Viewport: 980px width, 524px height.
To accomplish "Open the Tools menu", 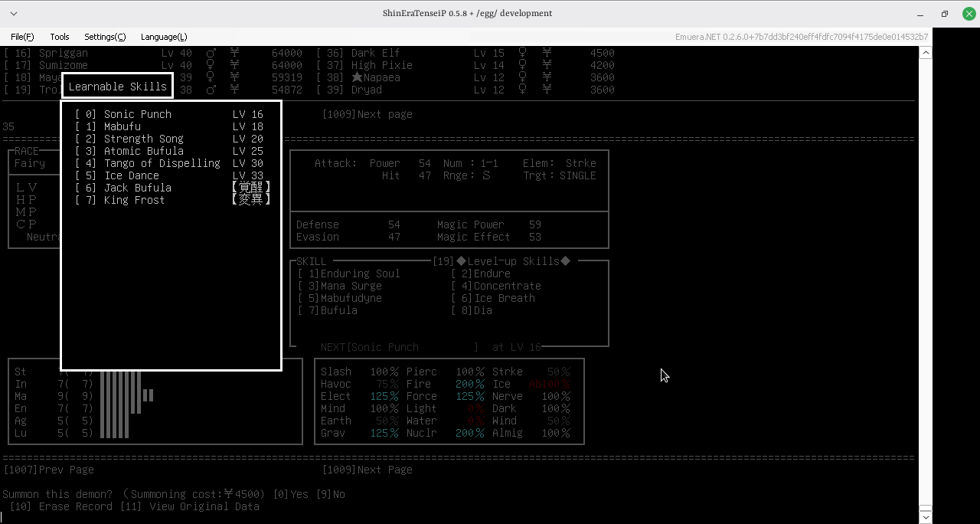I will 60,37.
